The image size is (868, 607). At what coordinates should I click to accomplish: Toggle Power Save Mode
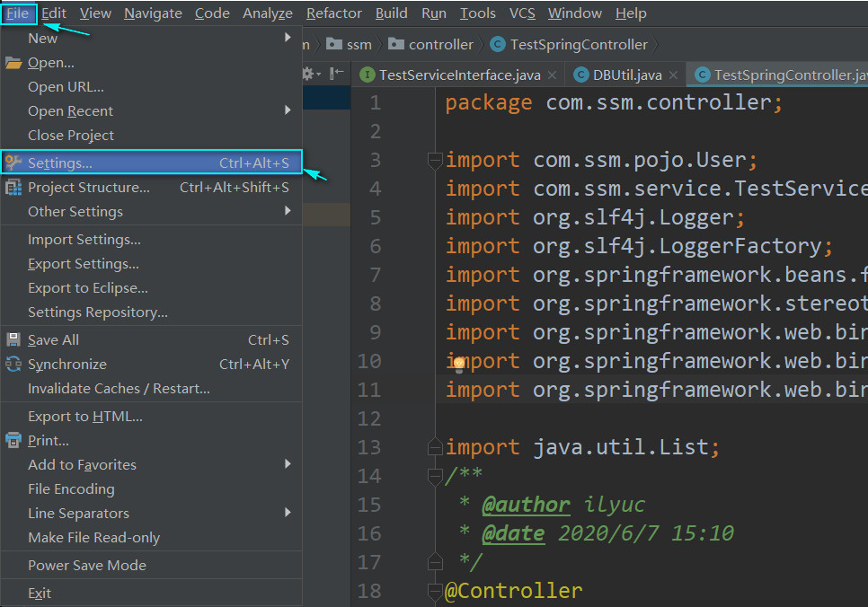(151, 566)
